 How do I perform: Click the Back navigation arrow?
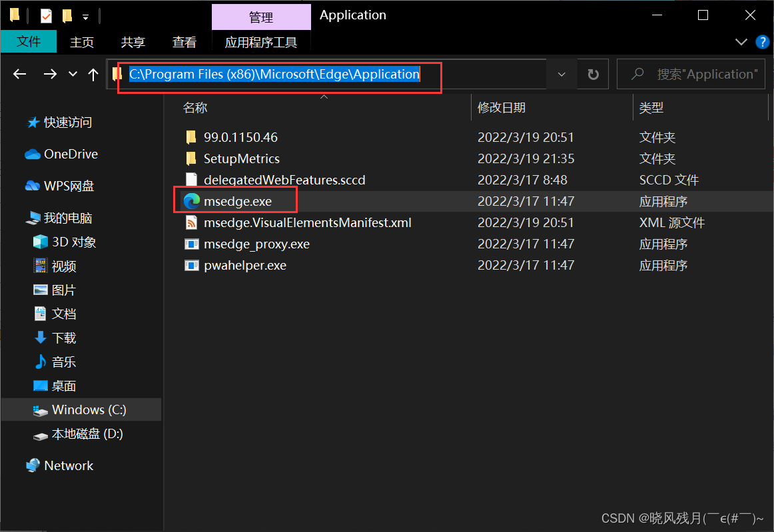coord(20,74)
